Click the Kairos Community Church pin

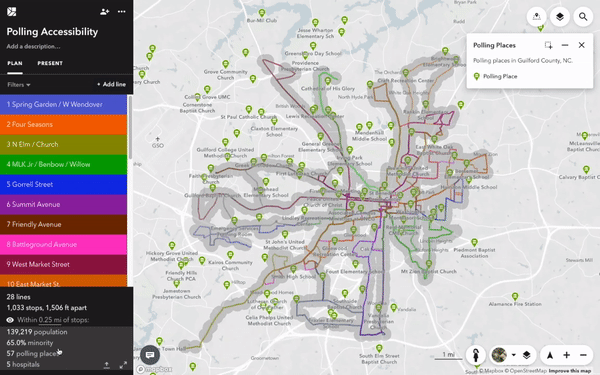230,255
